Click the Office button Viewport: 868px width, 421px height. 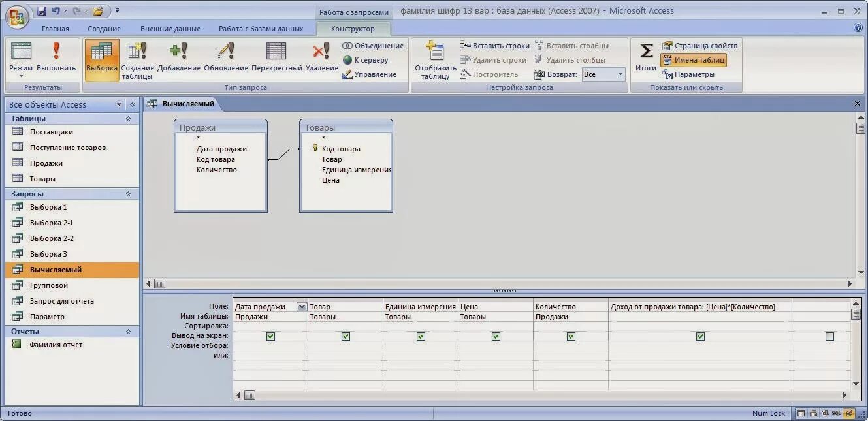18,16
